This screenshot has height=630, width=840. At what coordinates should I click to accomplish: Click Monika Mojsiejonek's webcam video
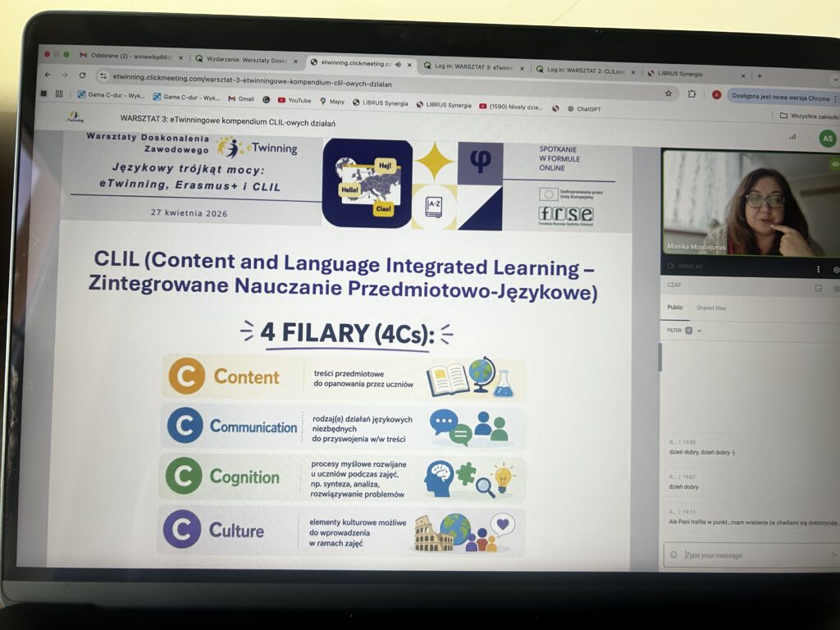pos(751,203)
